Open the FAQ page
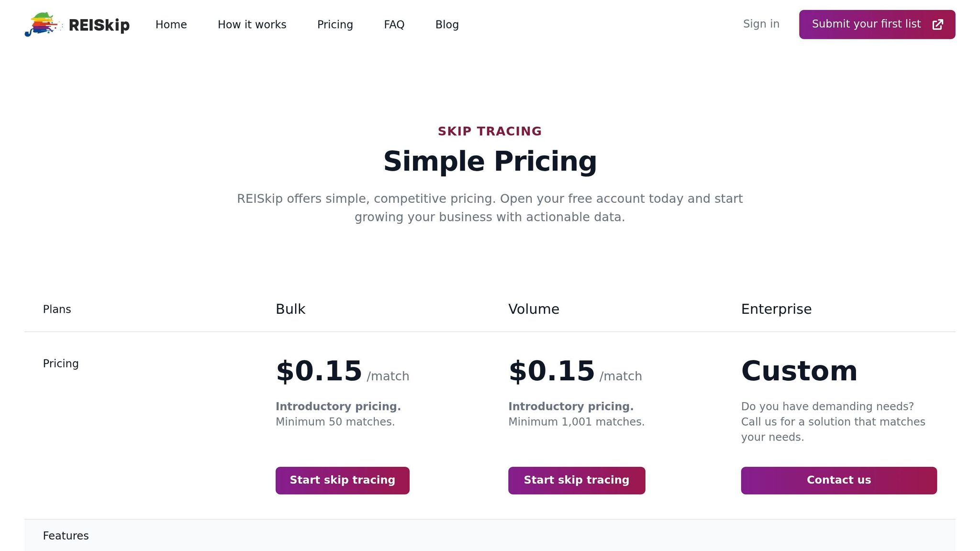 (x=394, y=24)
